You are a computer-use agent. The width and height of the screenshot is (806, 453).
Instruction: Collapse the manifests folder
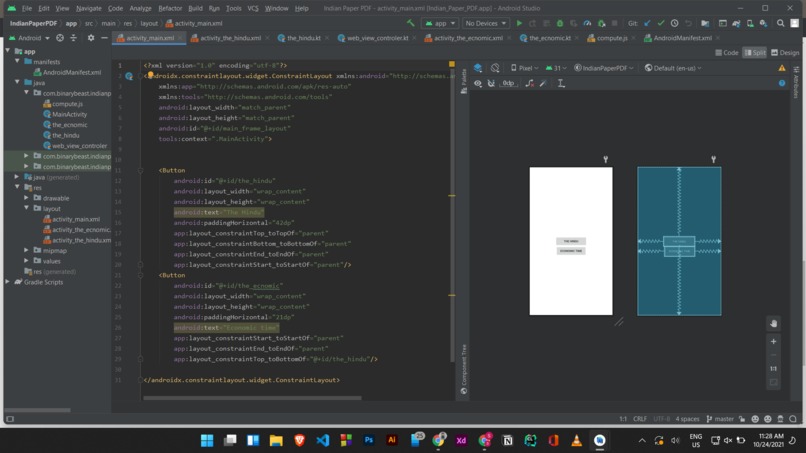17,61
